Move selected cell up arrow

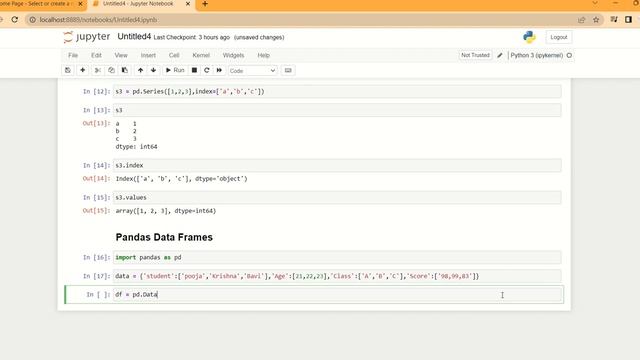[x=140, y=70]
